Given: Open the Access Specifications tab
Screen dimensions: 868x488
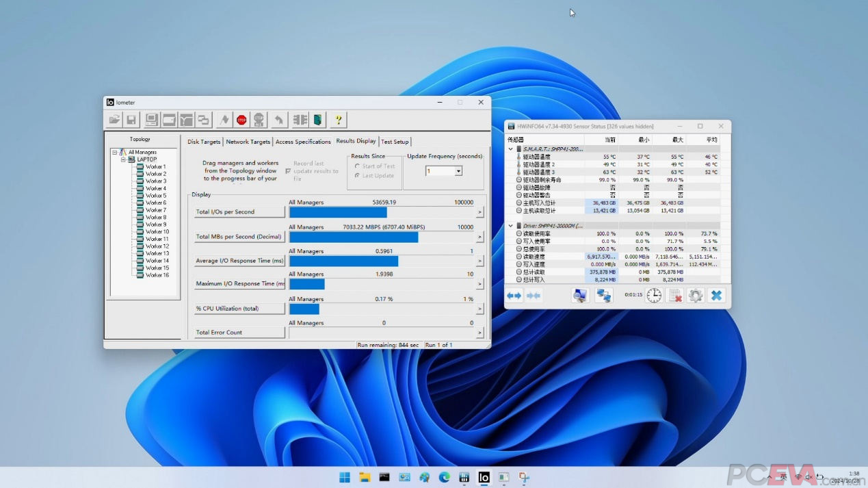Looking at the screenshot, I should tap(303, 142).
